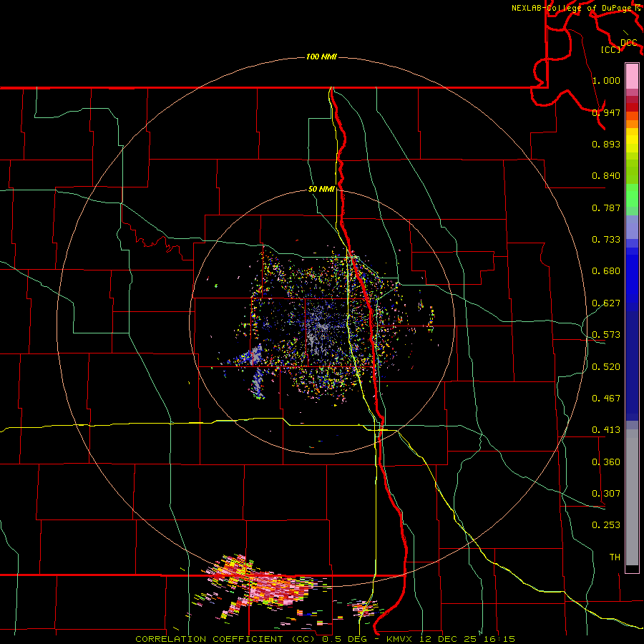Click the 16:15 timestamp in the caption
644x644 pixels.
coord(499,639)
